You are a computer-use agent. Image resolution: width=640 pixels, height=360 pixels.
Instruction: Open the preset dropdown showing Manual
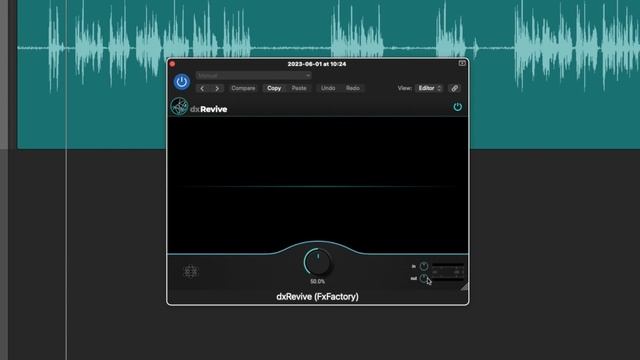[253, 76]
